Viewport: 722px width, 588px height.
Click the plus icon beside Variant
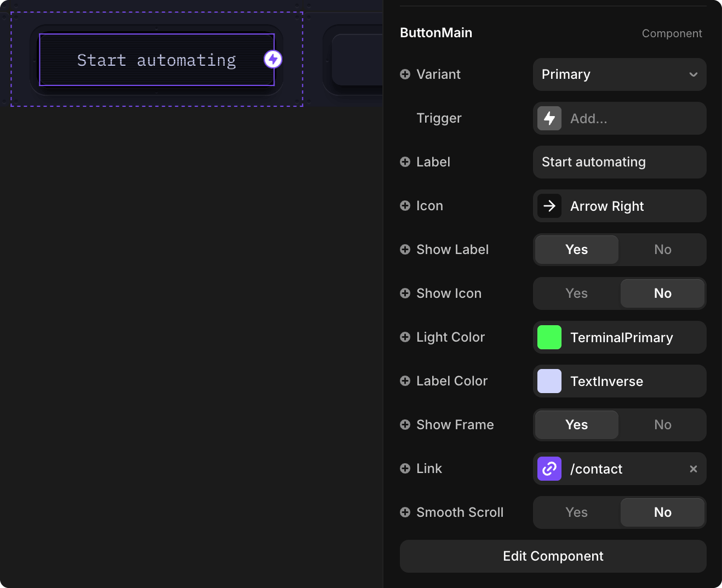click(x=405, y=74)
